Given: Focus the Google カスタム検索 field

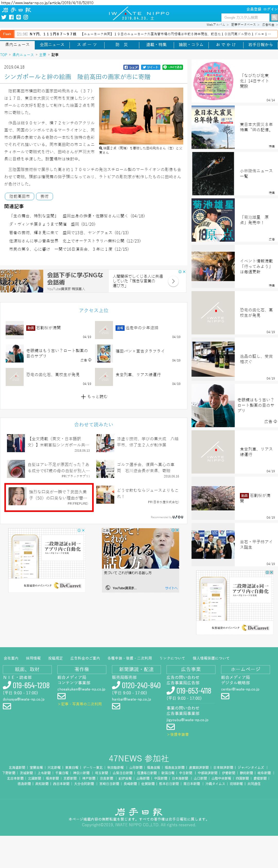Looking at the screenshot, I should point(246,17).
